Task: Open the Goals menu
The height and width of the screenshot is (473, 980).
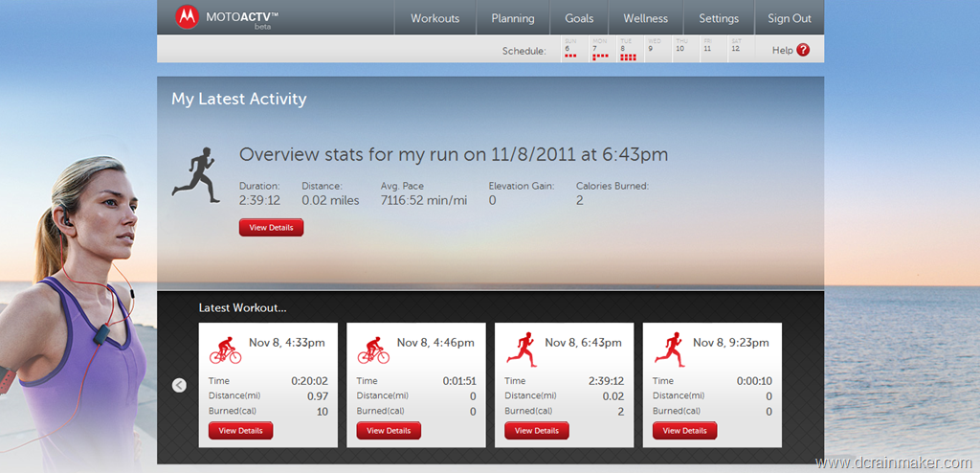Action: coord(579,18)
